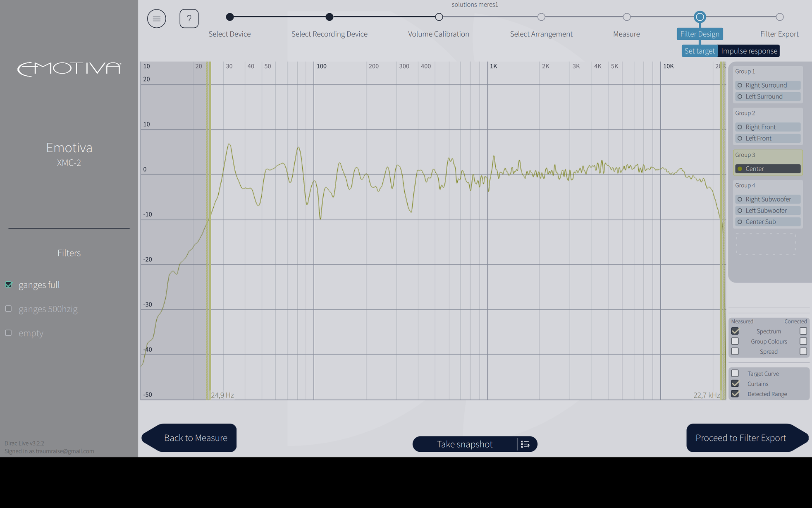The image size is (812, 508).
Task: Disable the Detected Range checkbox
Action: pyautogui.click(x=735, y=394)
